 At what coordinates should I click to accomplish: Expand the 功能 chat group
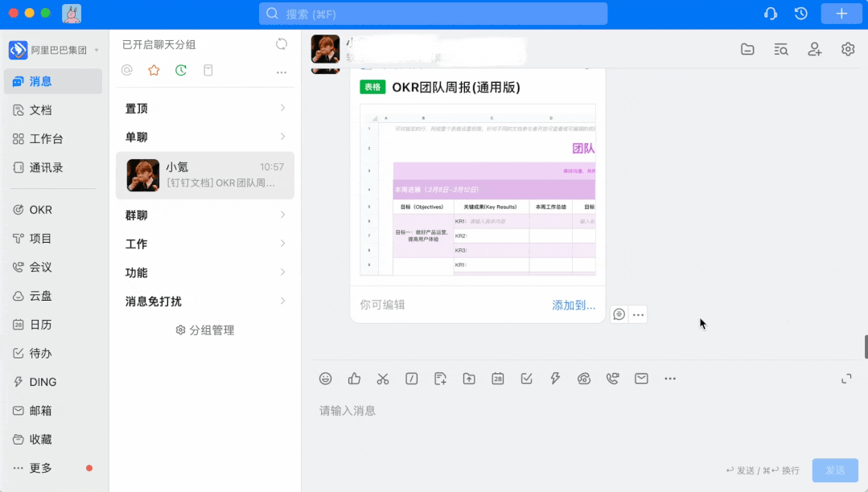pos(205,273)
